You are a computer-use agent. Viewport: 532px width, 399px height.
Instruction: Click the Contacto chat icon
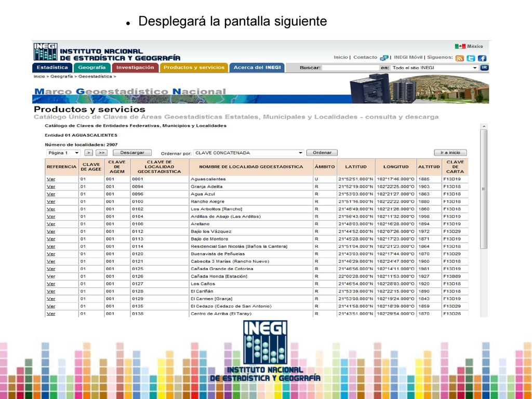[384, 58]
